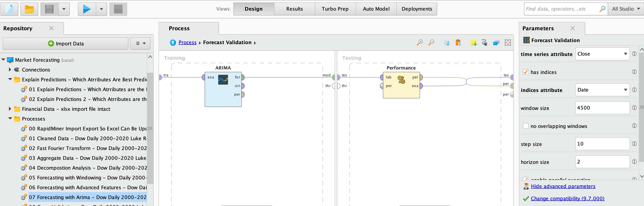This screenshot has height=206, width=644.
Task: Click the Parameters scrollbar down arrow
Action: coord(642,176)
